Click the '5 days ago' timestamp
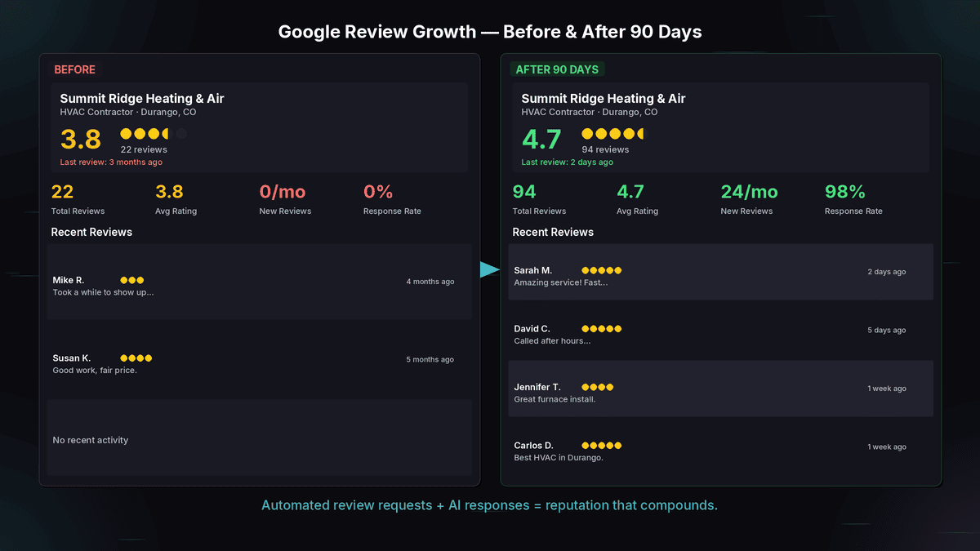The image size is (980, 551). click(x=887, y=331)
